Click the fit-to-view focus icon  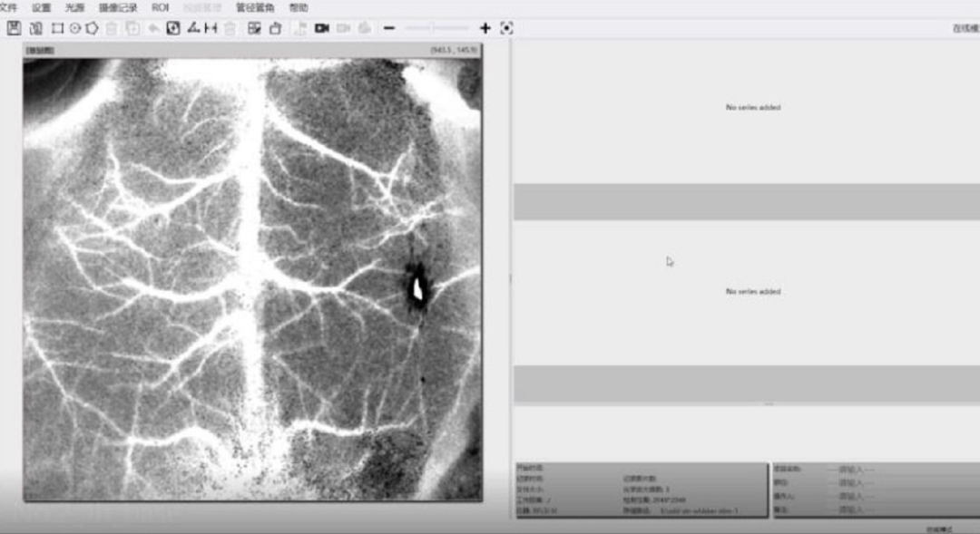pyautogui.click(x=506, y=28)
